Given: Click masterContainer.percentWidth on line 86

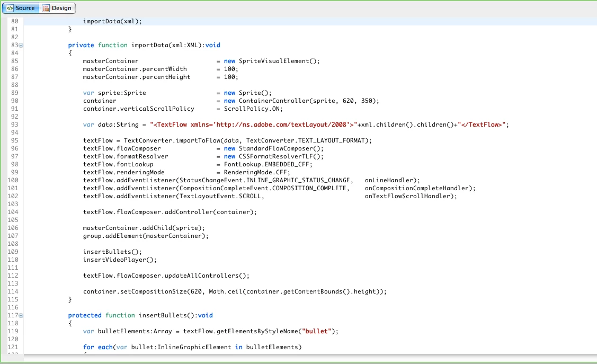Looking at the screenshot, I should click(135, 69).
